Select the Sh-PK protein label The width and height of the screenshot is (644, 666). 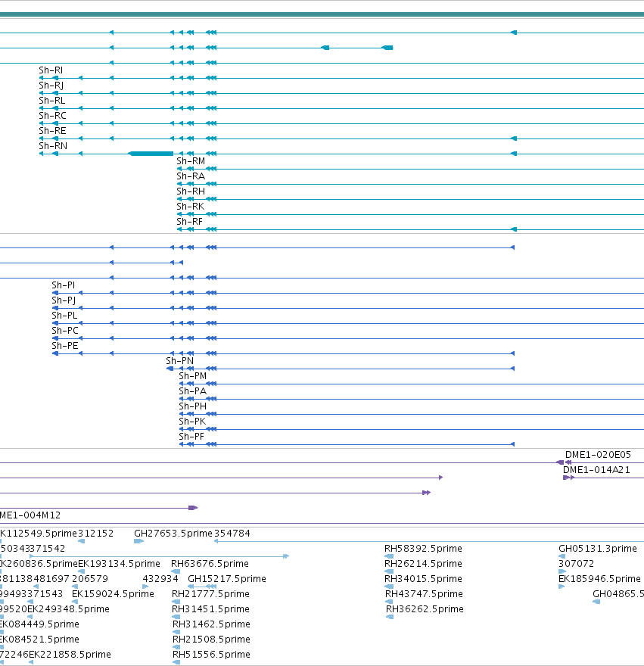[192, 422]
